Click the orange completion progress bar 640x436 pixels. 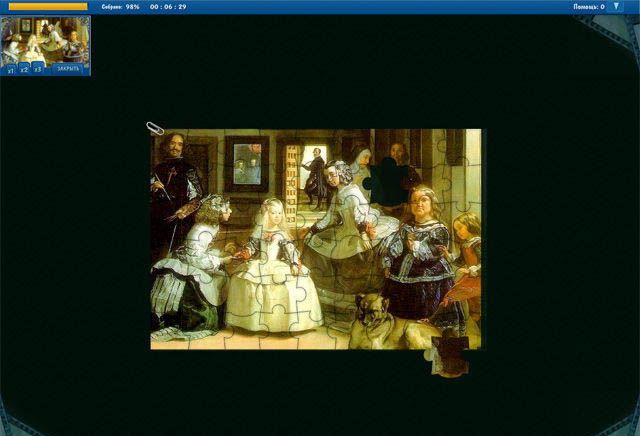[47, 6]
